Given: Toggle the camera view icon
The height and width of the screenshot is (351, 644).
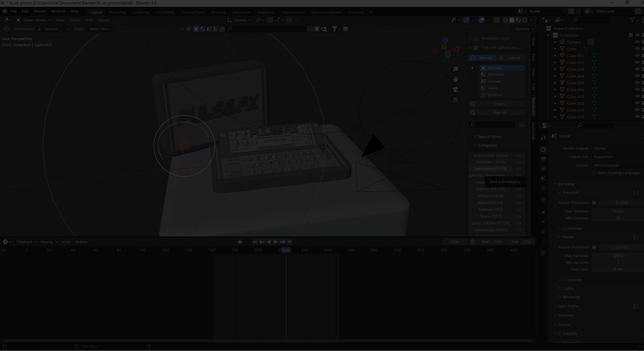Looking at the screenshot, I should click(455, 89).
